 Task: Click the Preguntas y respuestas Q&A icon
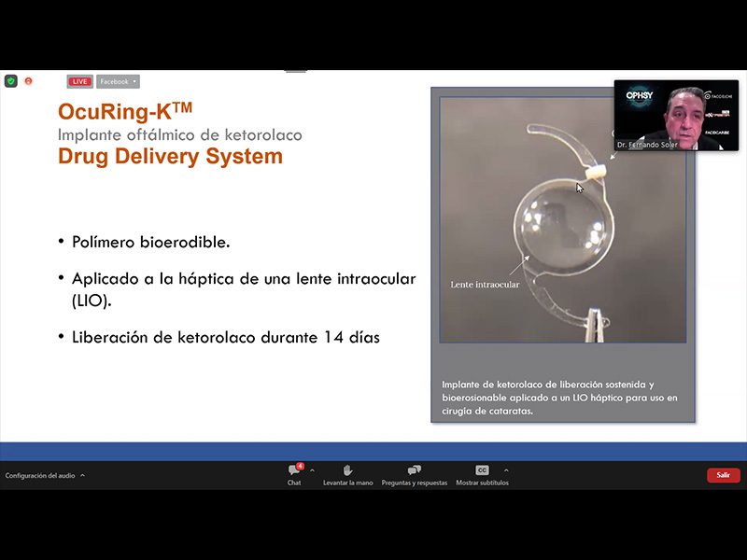click(x=414, y=469)
